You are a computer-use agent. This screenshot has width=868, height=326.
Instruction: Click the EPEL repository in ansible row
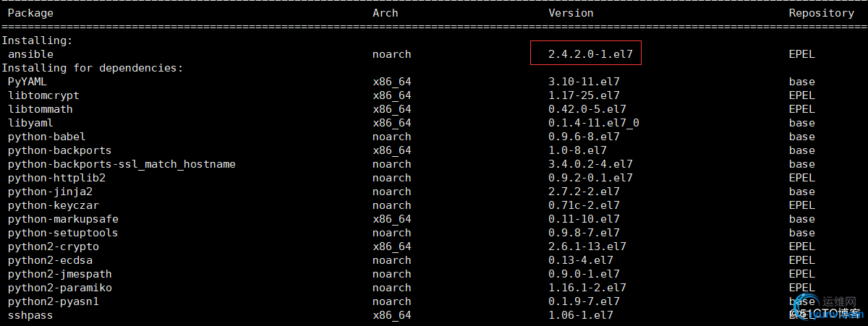pos(802,54)
